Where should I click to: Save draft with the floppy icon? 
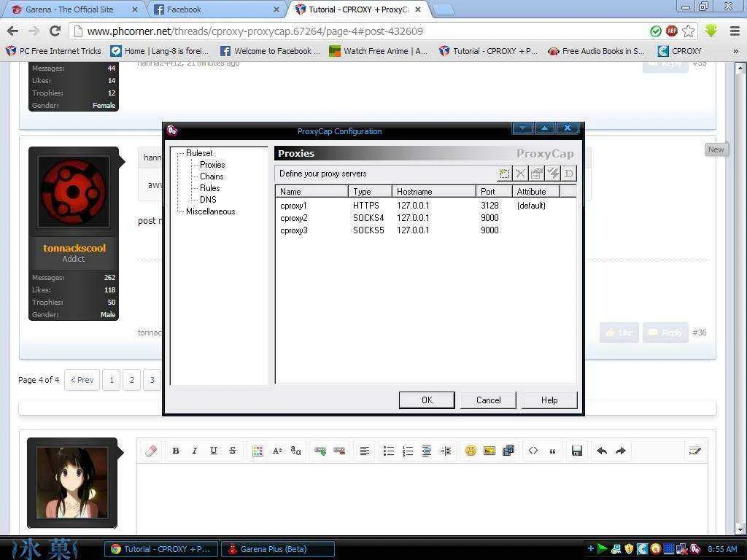(x=577, y=451)
